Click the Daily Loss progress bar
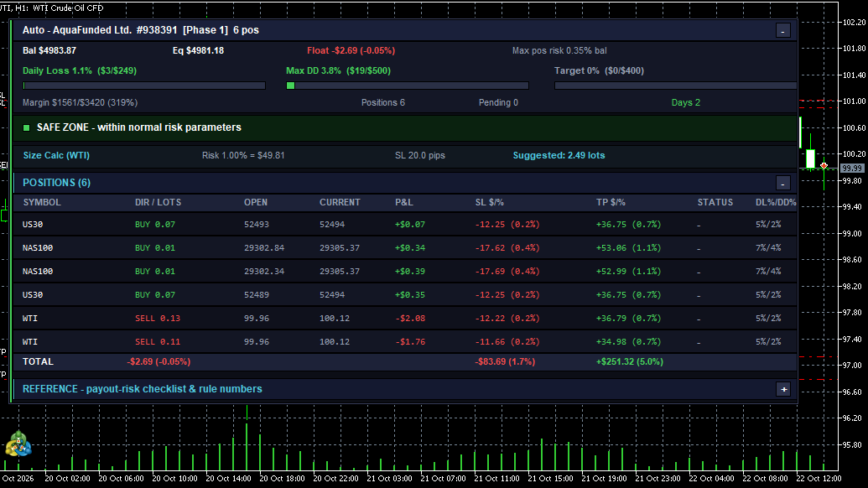This screenshot has height=488, width=868. (x=144, y=86)
